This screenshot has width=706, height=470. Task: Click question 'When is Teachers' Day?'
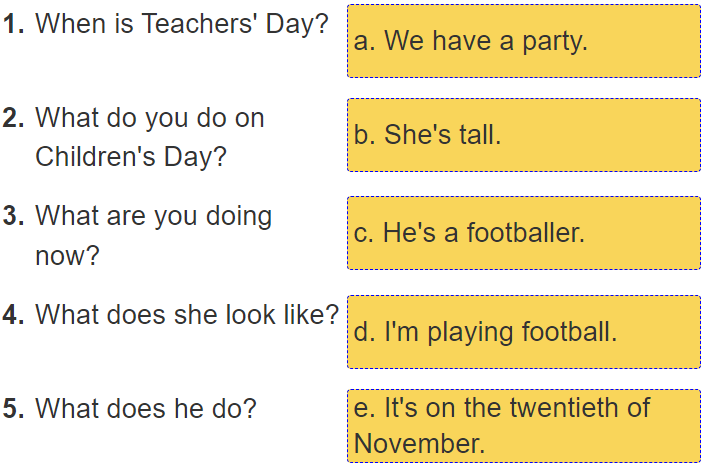click(x=181, y=25)
